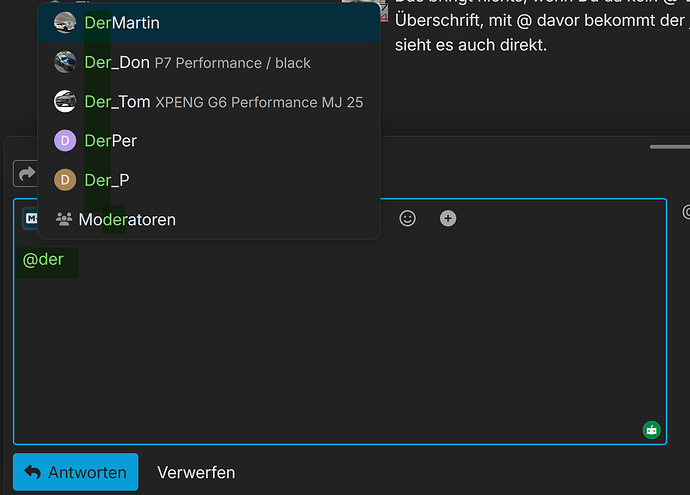Image resolution: width=690 pixels, height=495 pixels.
Task: Click the purple DerPer avatar
Action: coord(65,141)
